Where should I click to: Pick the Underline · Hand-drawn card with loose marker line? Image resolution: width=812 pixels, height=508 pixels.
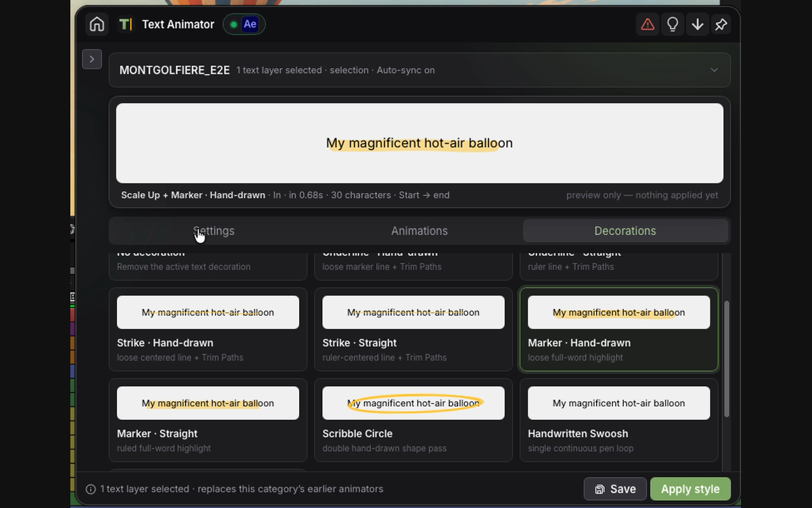click(x=413, y=266)
